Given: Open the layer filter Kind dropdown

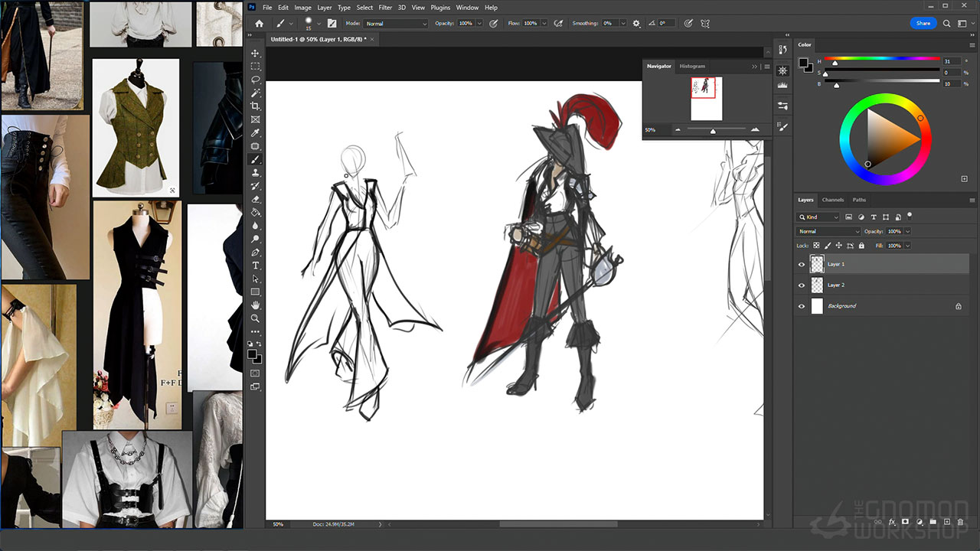Looking at the screenshot, I should 818,217.
